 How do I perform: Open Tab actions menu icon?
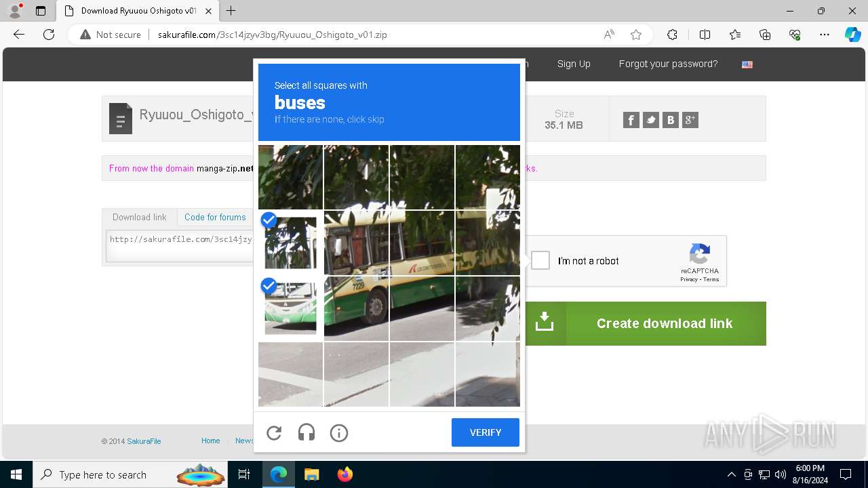(x=40, y=11)
